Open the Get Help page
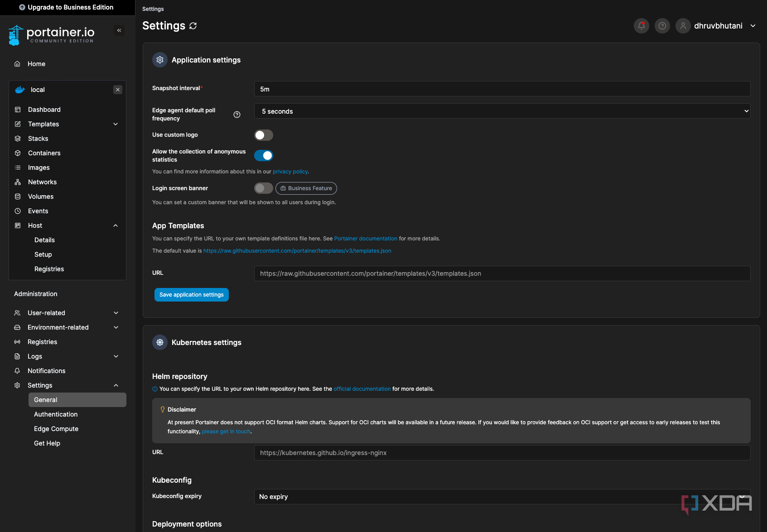The image size is (767, 532). click(47, 443)
